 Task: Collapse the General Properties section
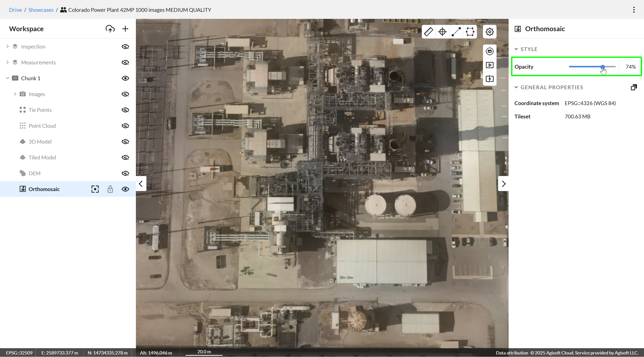coord(516,87)
